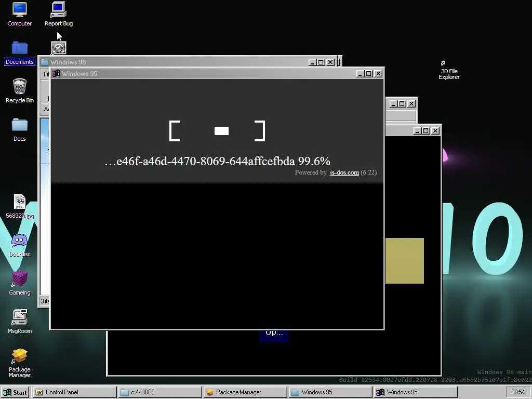Open the Report Bug desktop icon
Viewport: 532px width, 399px height.
click(x=58, y=14)
